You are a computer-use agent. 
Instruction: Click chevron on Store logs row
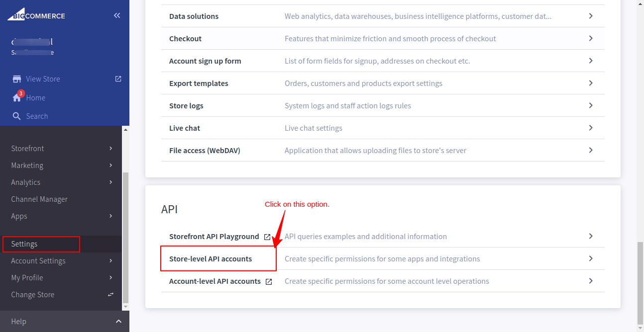591,105
